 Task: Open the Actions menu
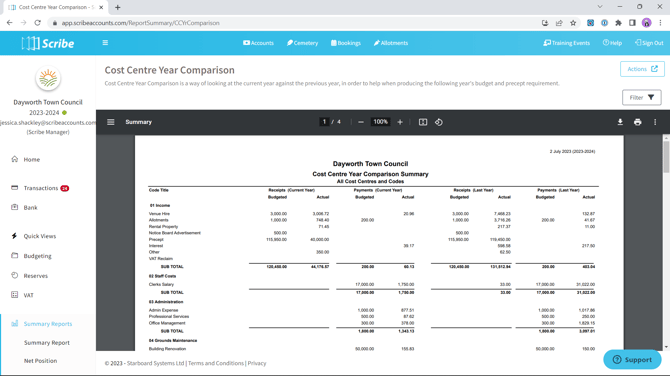coord(642,69)
